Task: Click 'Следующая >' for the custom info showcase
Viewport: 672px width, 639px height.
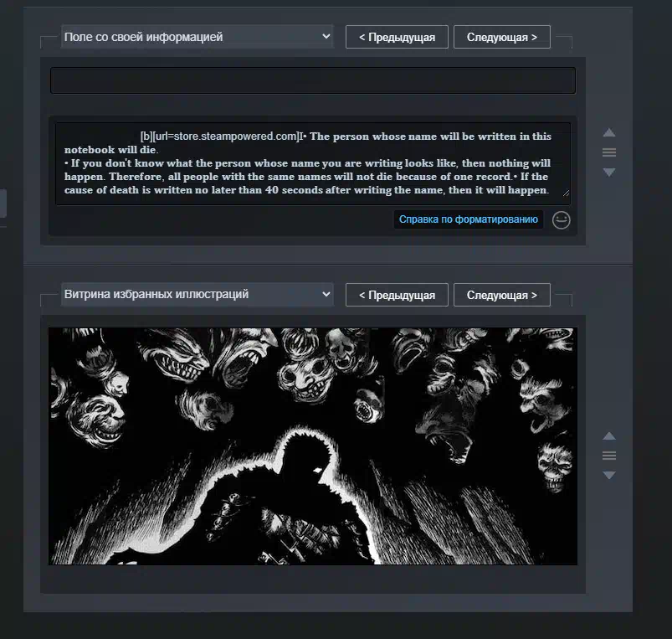Action: click(x=502, y=38)
